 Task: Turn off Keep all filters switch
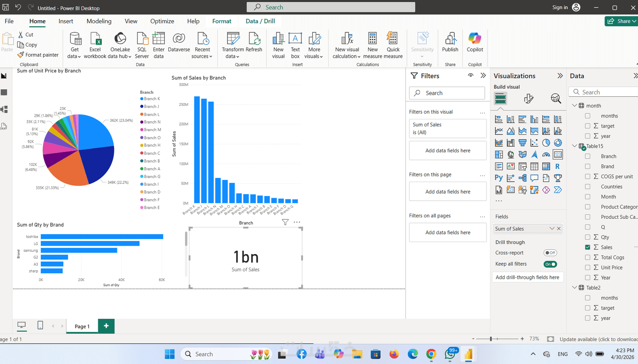550,264
